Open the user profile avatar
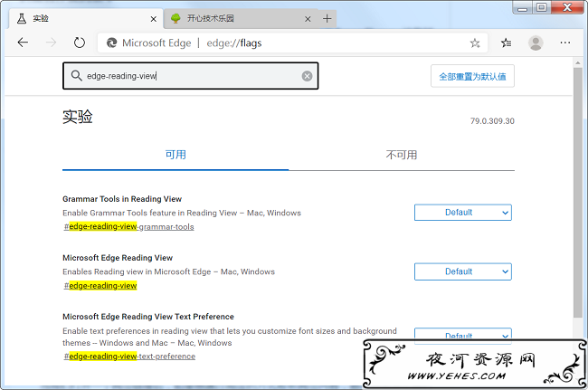The height and width of the screenshot is (390, 588). (536, 43)
